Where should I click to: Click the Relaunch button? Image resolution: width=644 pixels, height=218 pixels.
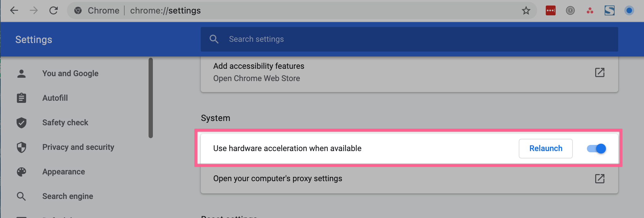tap(545, 149)
